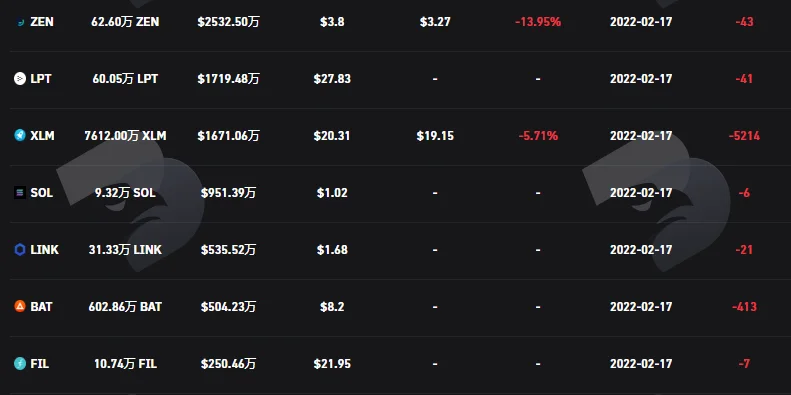Select the $951.39万 SOL value cell
Screen dimensions: 791x395
229,193
